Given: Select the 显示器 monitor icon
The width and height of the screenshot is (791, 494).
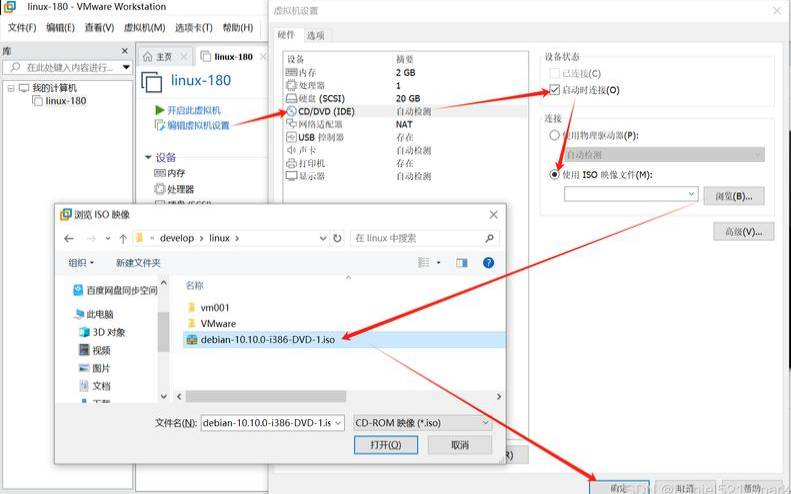Looking at the screenshot, I should (x=292, y=176).
